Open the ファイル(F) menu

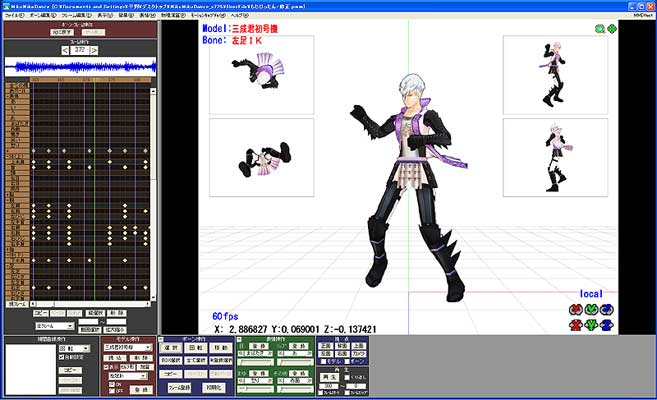[14, 15]
